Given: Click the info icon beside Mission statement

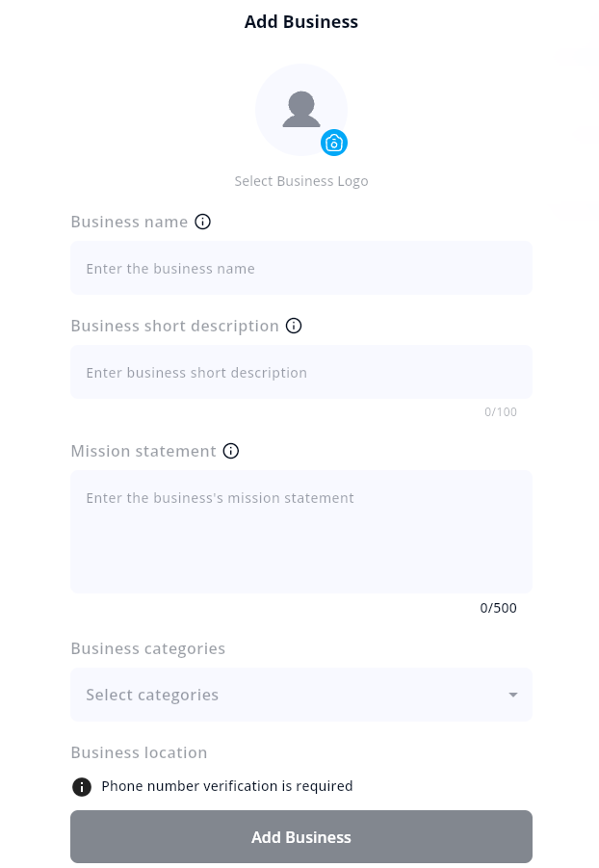Looking at the screenshot, I should click(230, 451).
